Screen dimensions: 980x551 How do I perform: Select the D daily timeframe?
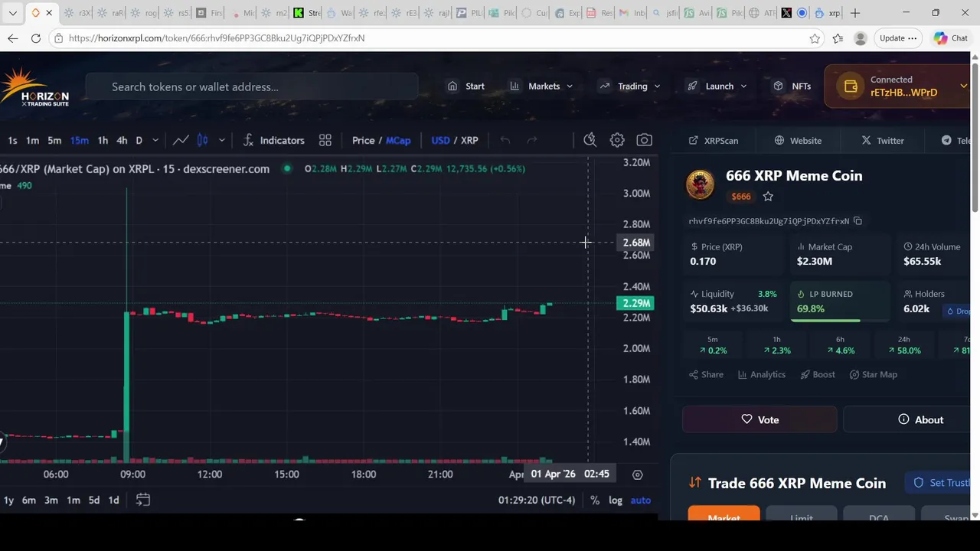[139, 140]
